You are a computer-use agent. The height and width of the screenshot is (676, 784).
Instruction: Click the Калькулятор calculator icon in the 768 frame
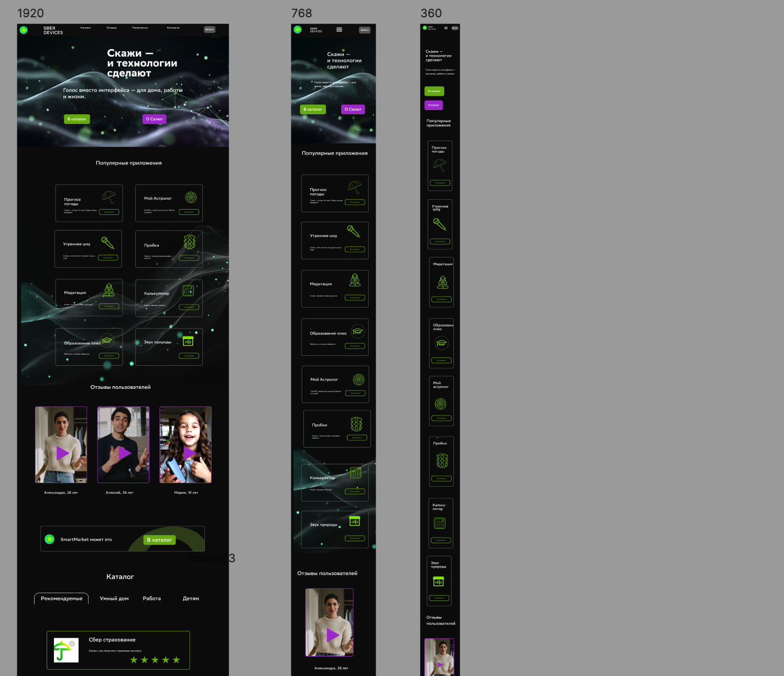tap(355, 473)
